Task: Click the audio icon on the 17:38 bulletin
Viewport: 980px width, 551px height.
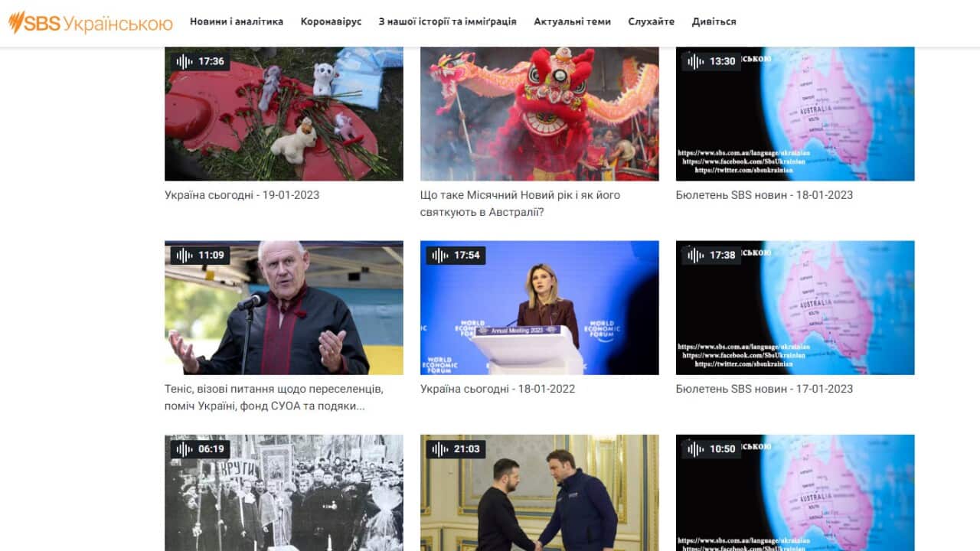Action: tap(694, 255)
